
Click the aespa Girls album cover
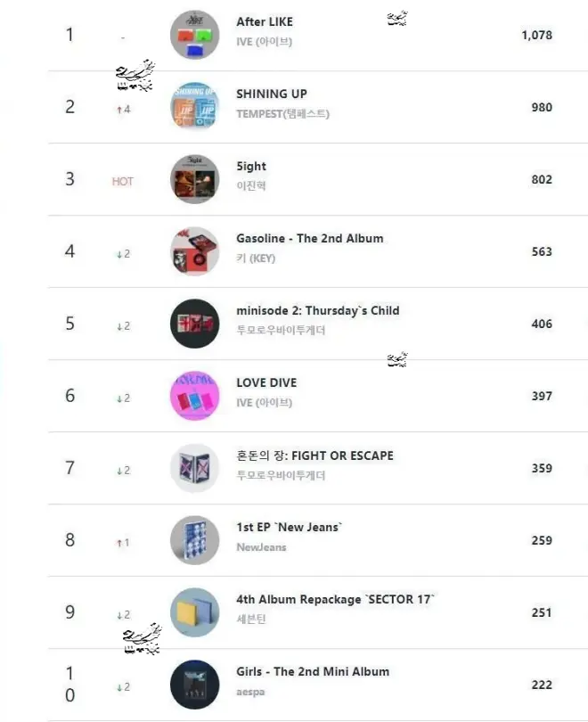[x=194, y=685]
